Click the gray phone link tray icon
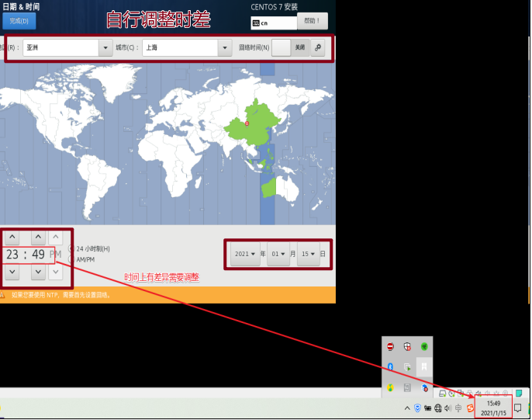Screen dimensions: 532x420 pos(407,387)
